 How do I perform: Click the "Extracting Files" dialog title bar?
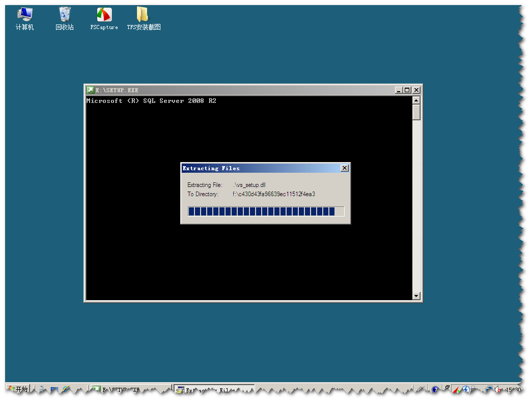pos(265,168)
